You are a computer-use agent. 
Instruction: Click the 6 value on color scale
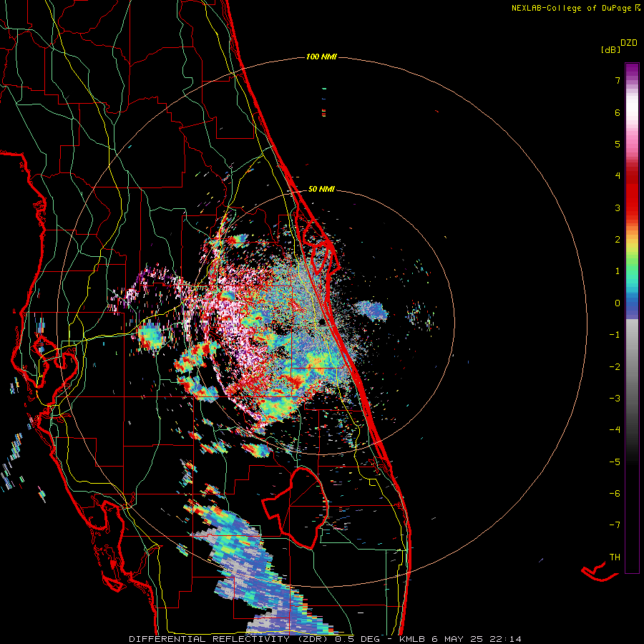pos(618,112)
